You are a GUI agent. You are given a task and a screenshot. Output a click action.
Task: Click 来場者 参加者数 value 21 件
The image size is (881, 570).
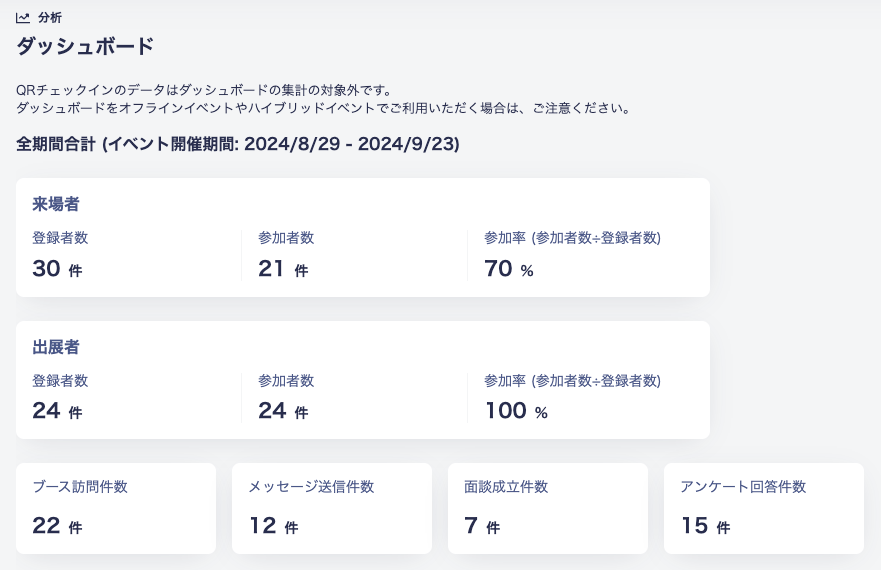(x=283, y=269)
